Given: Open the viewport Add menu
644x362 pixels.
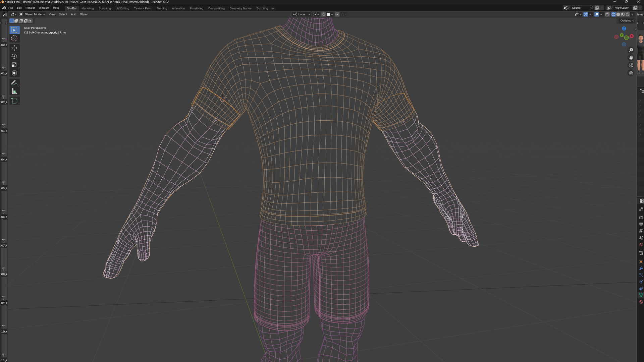Looking at the screenshot, I should [x=73, y=14].
